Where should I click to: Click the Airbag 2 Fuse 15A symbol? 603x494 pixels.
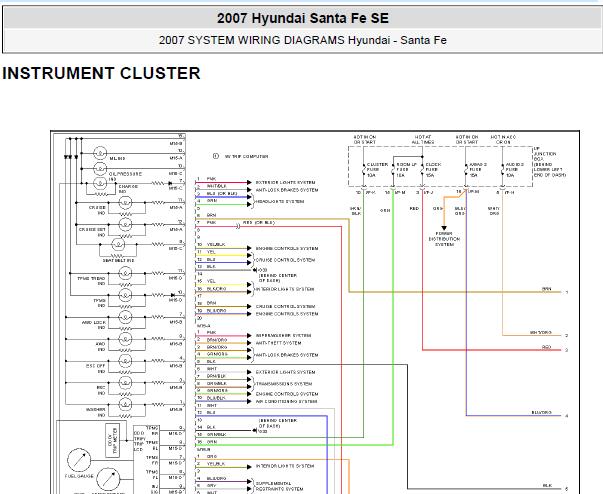[466, 170]
